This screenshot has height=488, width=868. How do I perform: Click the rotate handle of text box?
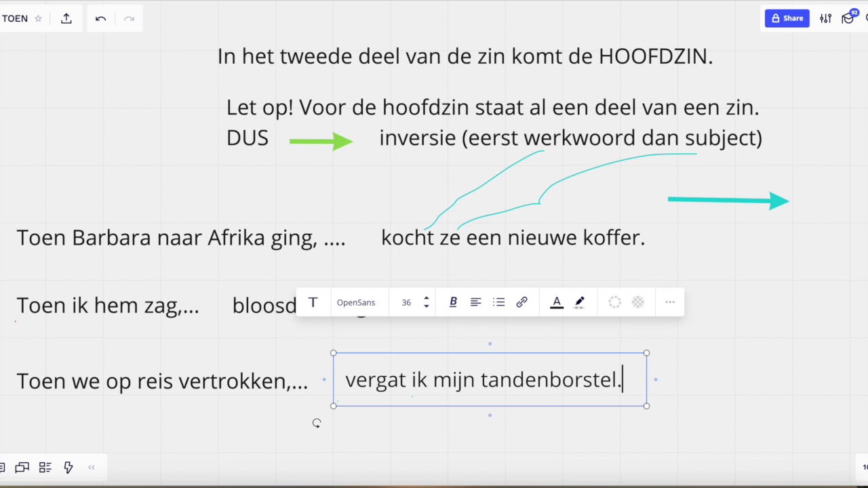(x=317, y=423)
